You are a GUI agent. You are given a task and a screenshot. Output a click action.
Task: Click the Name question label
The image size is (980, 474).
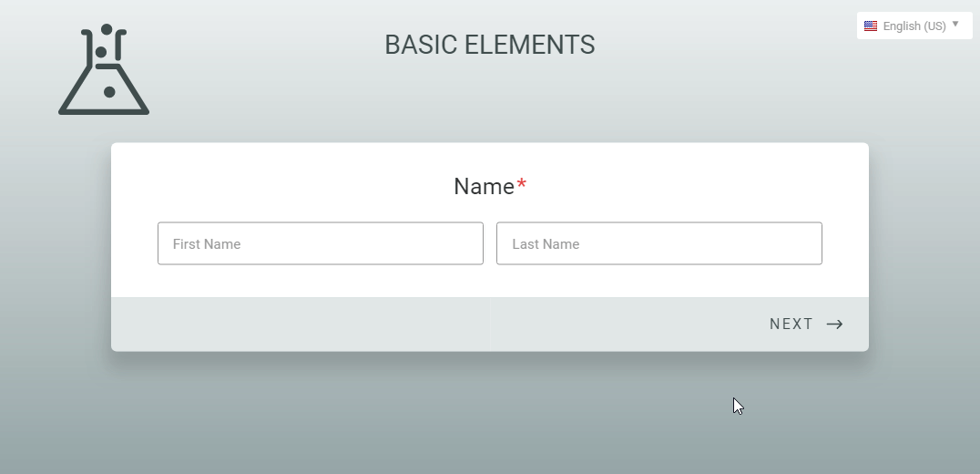pyautogui.click(x=484, y=187)
